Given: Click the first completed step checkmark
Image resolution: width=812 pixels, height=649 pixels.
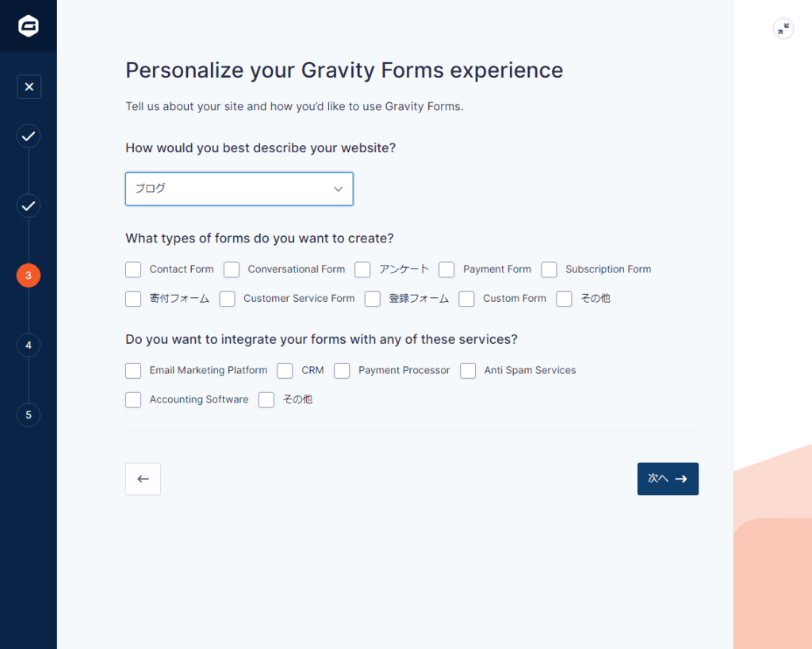Looking at the screenshot, I should click(29, 136).
